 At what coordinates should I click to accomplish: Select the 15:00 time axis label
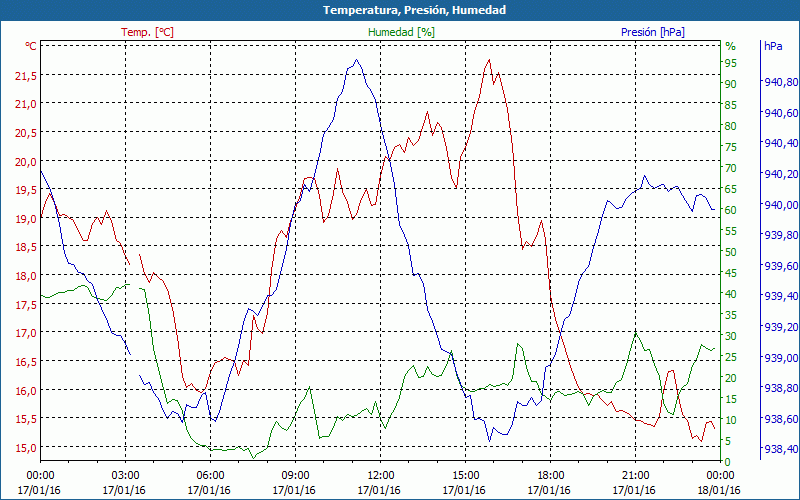(x=465, y=477)
